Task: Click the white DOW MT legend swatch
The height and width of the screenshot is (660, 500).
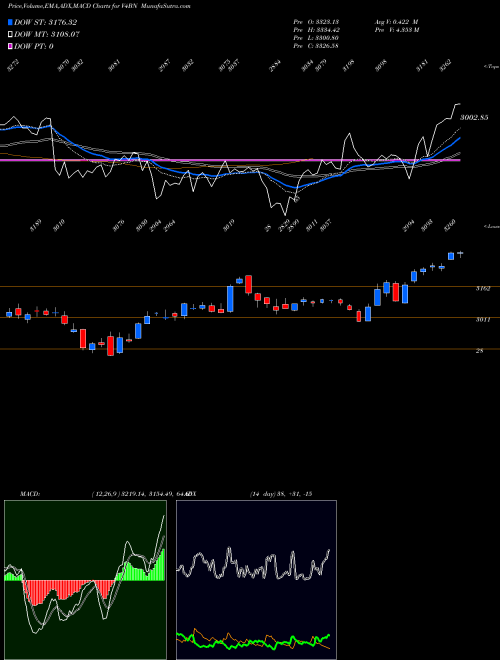Action: click(10, 34)
